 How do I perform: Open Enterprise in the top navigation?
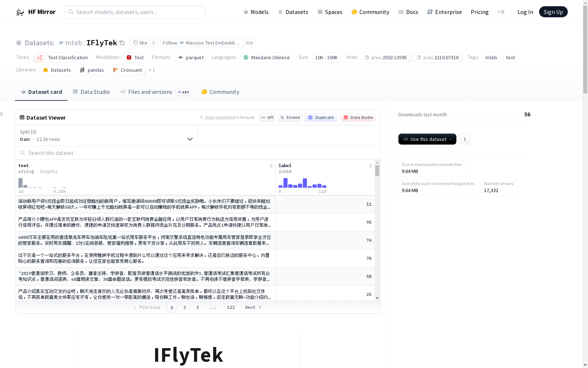(445, 12)
